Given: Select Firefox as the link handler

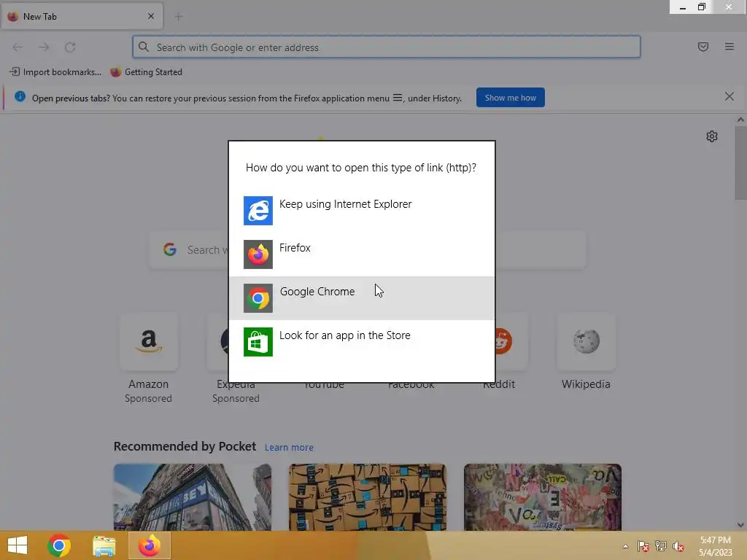Looking at the screenshot, I should click(x=362, y=254).
